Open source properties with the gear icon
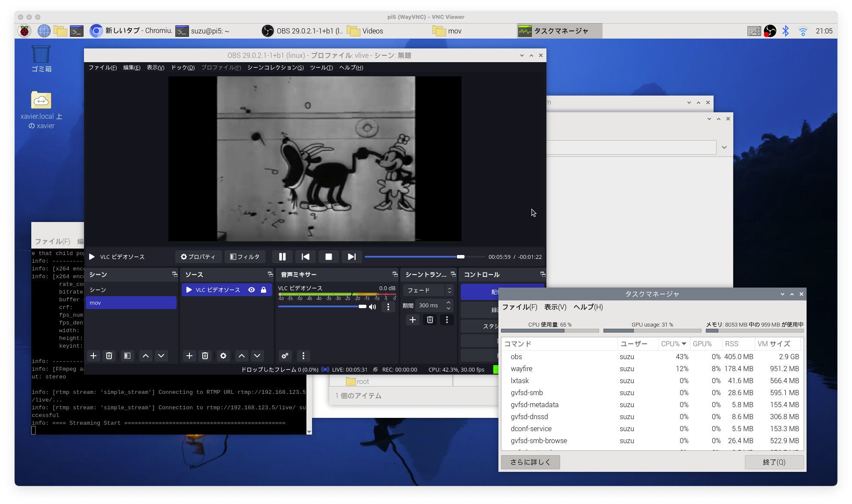The image size is (852, 504). (223, 356)
